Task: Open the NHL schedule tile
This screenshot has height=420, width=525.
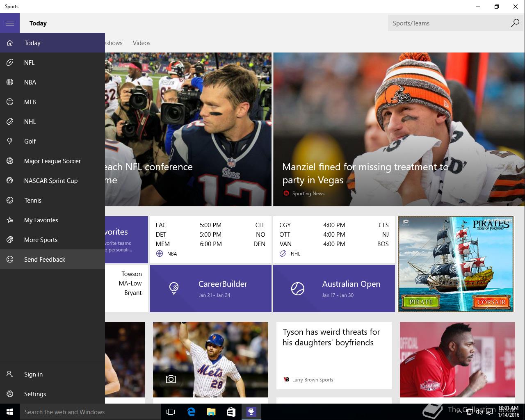Action: (x=334, y=240)
